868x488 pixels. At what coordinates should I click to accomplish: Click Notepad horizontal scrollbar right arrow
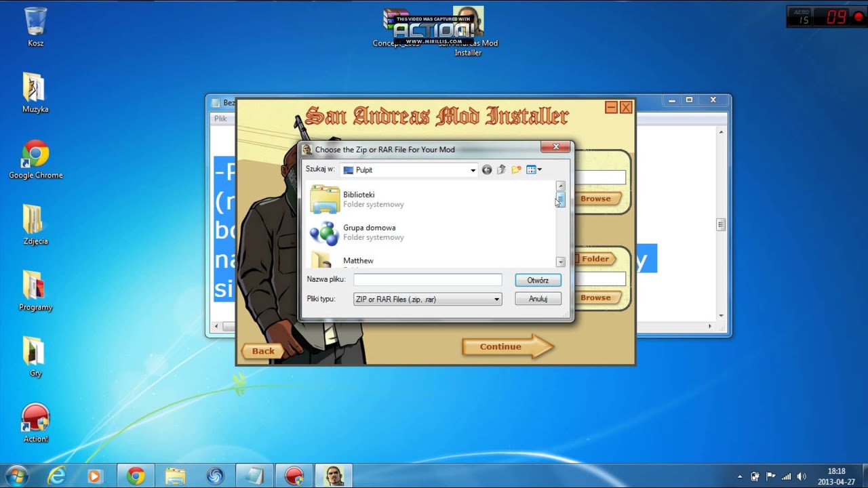710,327
